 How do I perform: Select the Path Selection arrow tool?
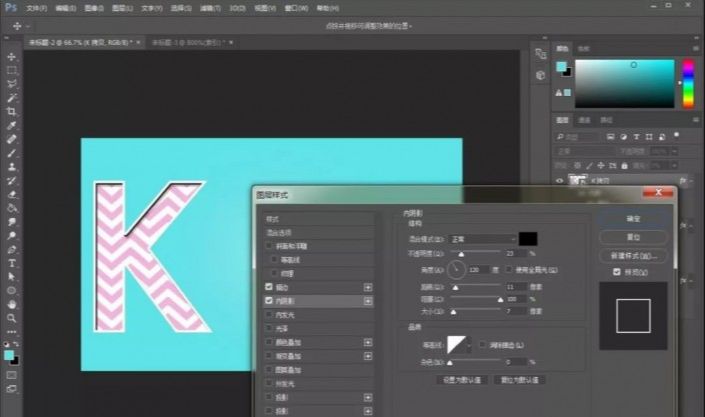12,277
